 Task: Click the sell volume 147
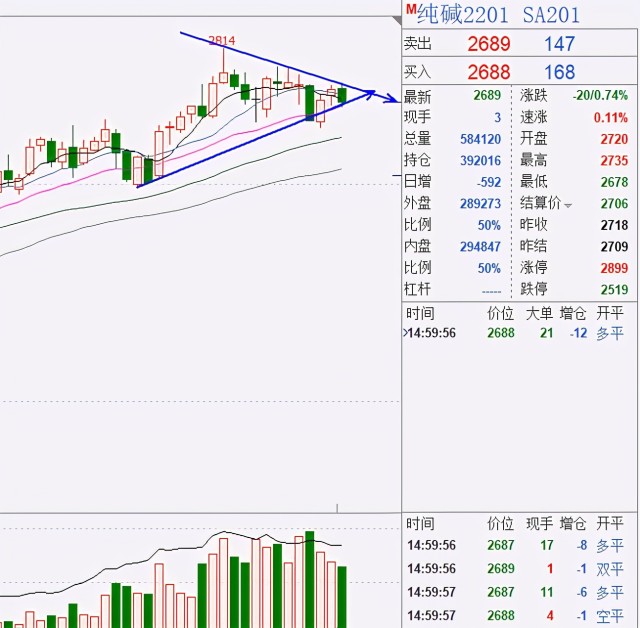click(x=560, y=44)
